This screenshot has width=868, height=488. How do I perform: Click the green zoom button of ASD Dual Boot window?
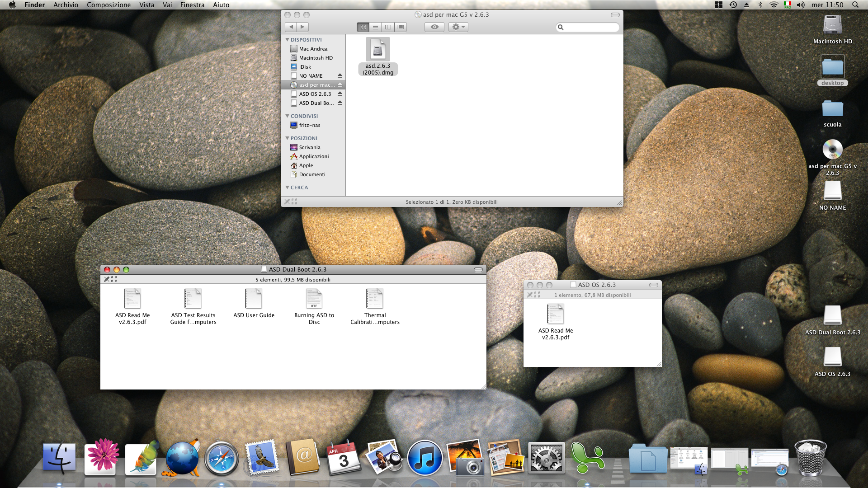[x=126, y=270]
